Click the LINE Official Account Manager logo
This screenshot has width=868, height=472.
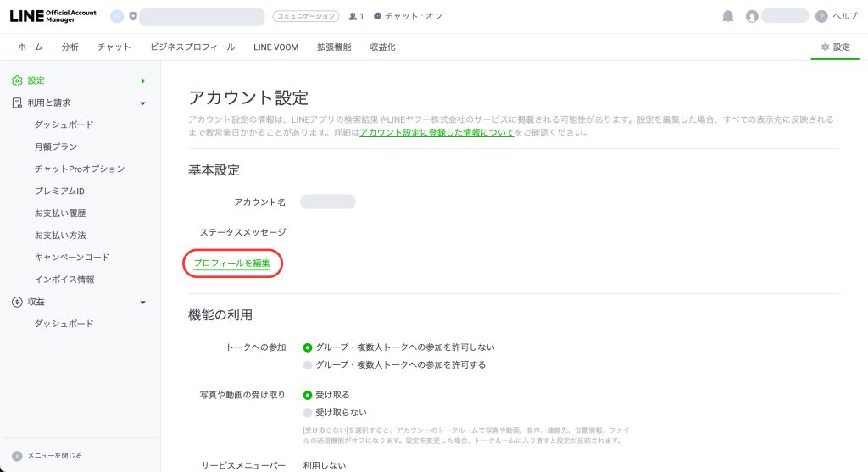[x=54, y=16]
